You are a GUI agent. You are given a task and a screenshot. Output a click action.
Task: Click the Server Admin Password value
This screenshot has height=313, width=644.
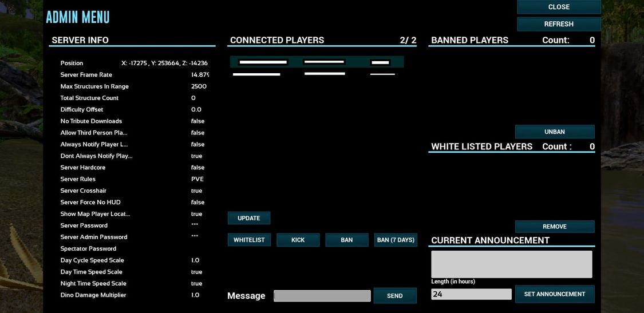tap(195, 236)
